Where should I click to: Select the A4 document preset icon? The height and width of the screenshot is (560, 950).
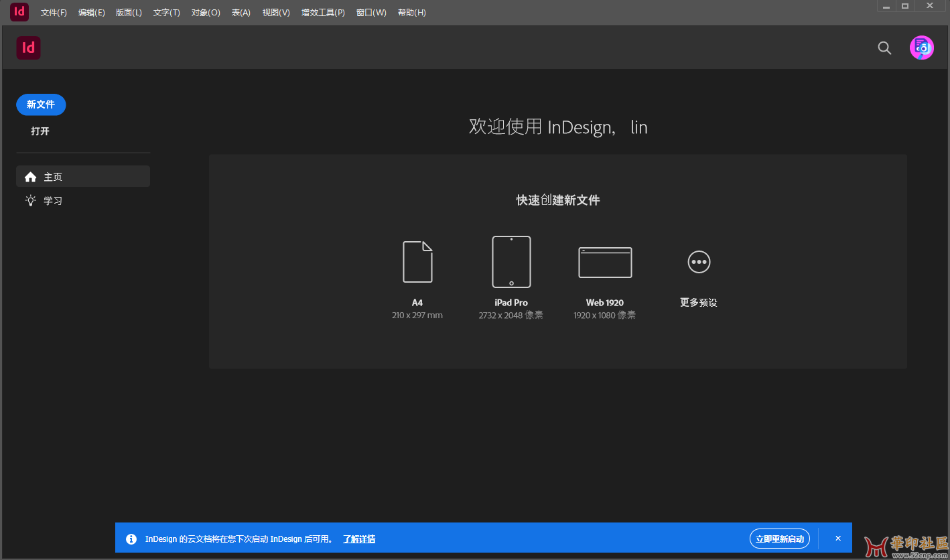coord(417,262)
